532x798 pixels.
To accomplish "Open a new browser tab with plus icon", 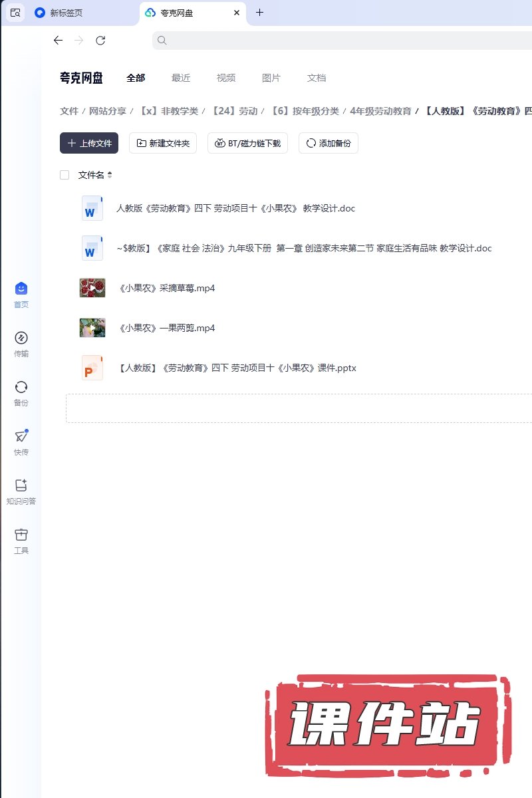I will (259, 13).
